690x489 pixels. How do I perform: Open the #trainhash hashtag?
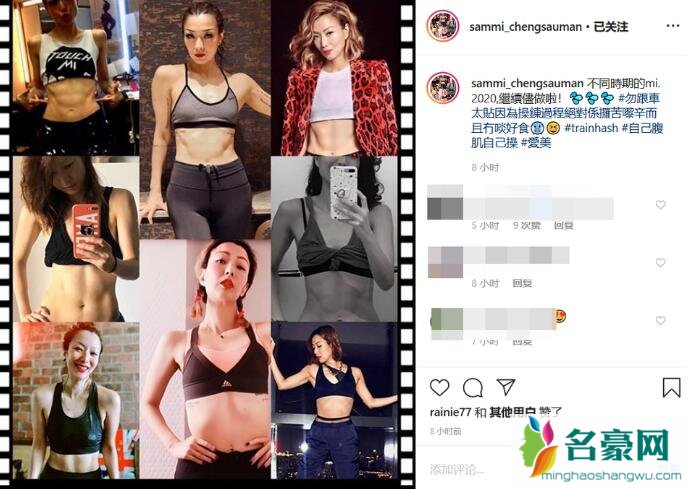(591, 128)
